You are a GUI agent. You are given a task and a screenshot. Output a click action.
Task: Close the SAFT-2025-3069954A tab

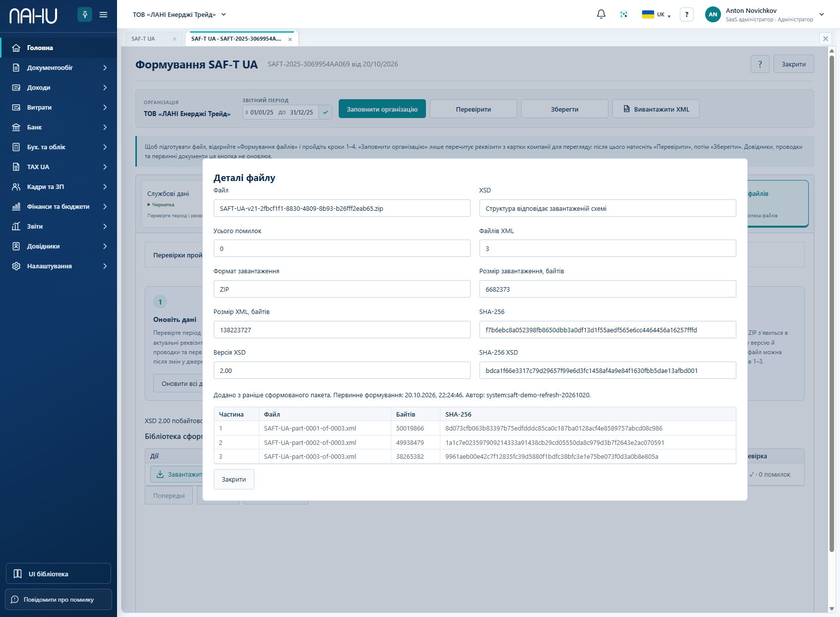coord(290,39)
